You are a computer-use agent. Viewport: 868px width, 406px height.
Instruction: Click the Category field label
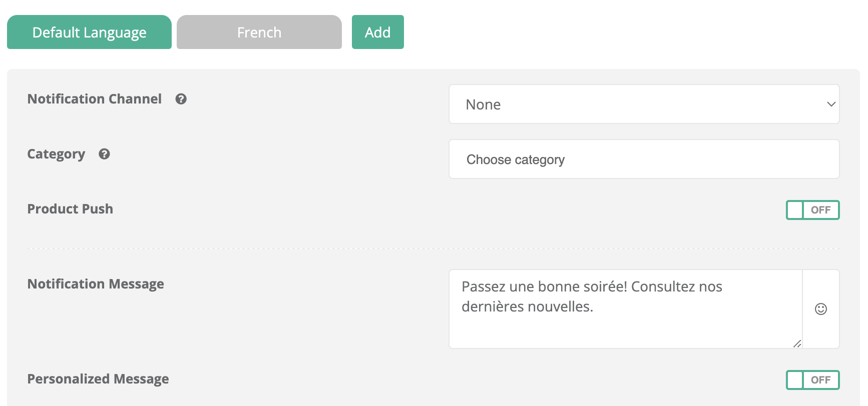tap(56, 154)
